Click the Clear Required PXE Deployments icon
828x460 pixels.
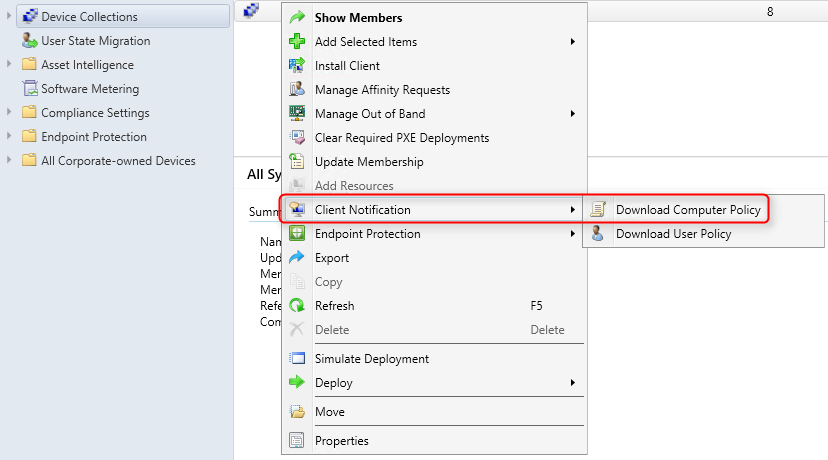[297, 137]
